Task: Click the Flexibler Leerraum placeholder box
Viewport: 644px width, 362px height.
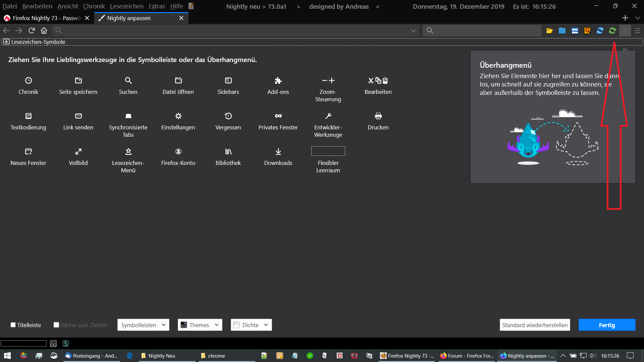Action: [x=328, y=151]
